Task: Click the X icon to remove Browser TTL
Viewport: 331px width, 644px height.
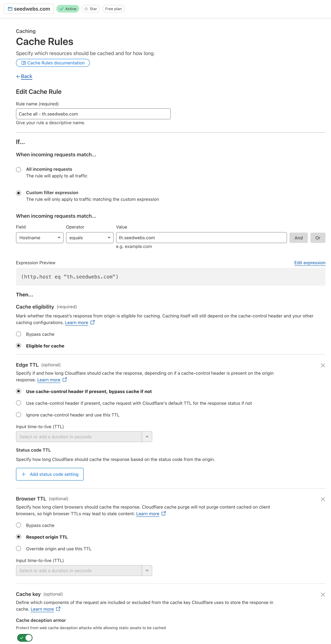Action: click(x=323, y=499)
